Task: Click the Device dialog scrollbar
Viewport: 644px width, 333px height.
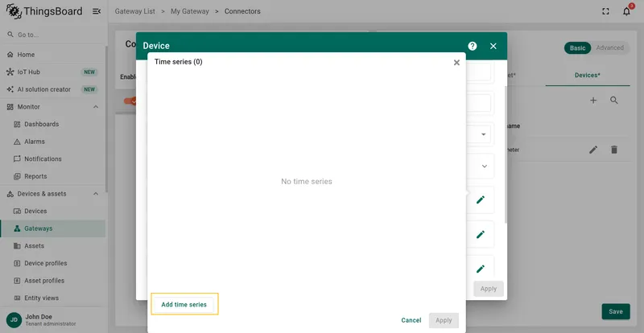Action: tap(506, 154)
